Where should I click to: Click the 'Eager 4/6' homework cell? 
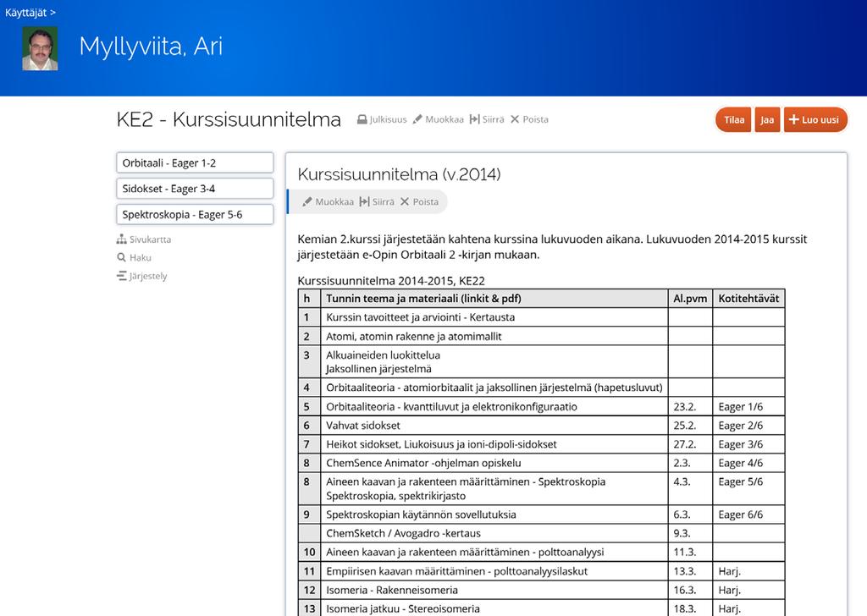[748, 463]
